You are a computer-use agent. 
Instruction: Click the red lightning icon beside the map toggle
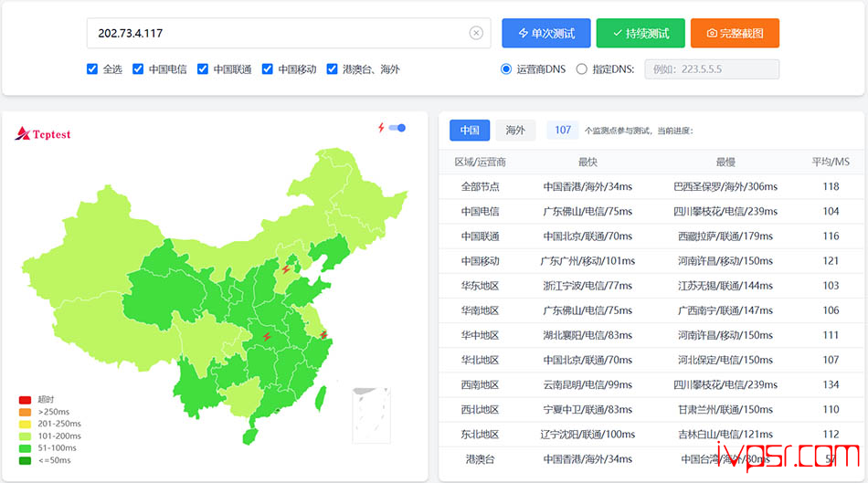pyautogui.click(x=381, y=128)
